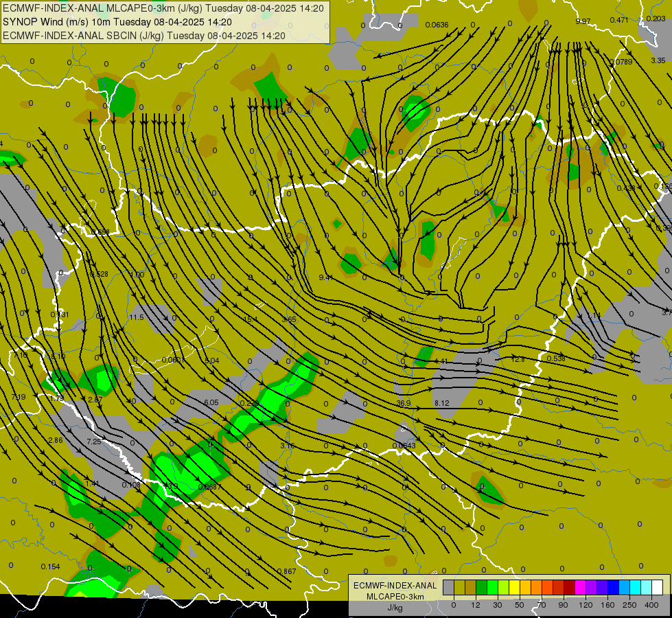
Task: Click the map value 6.05
Action: (211, 402)
